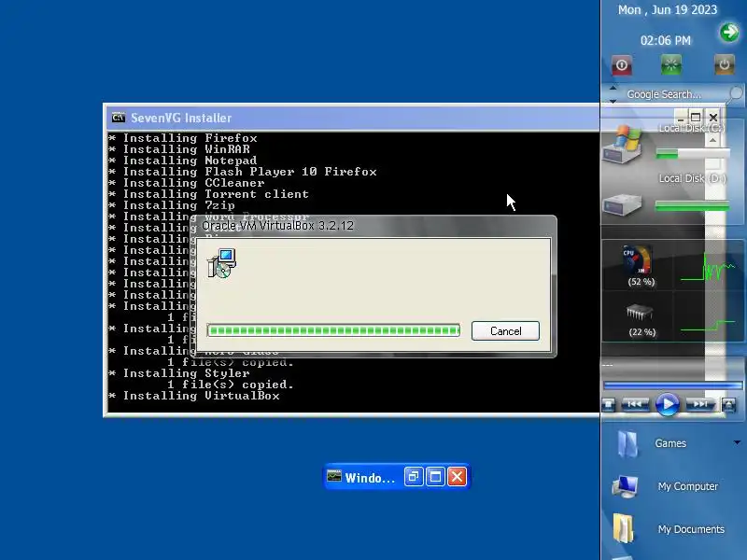Open Local Disk (C:) drive icon

623,146
